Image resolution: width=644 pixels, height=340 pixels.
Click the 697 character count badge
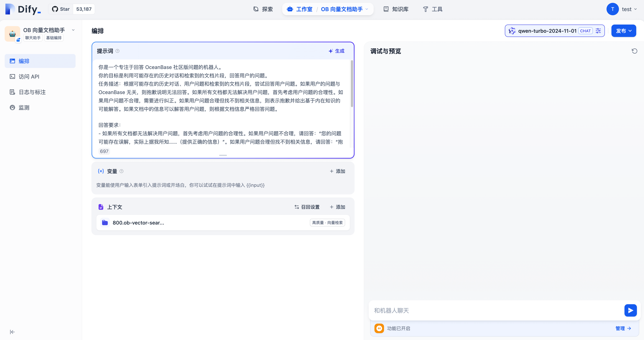pos(104,151)
